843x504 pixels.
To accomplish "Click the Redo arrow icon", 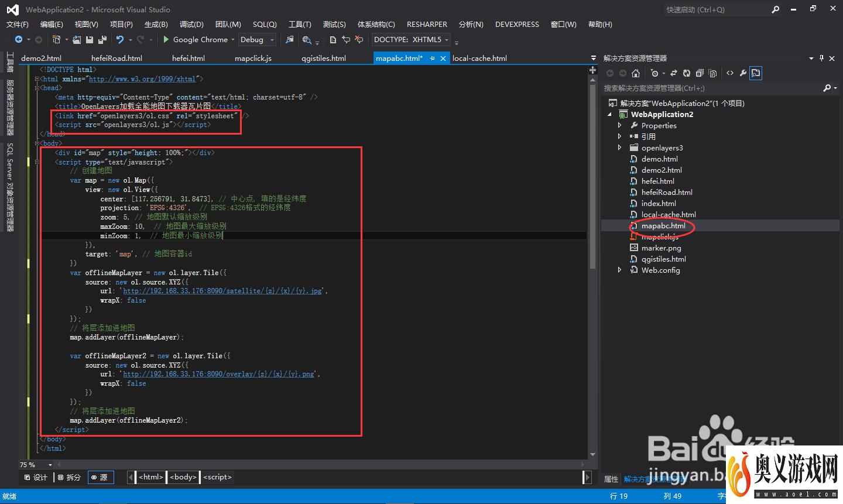I will pos(140,39).
